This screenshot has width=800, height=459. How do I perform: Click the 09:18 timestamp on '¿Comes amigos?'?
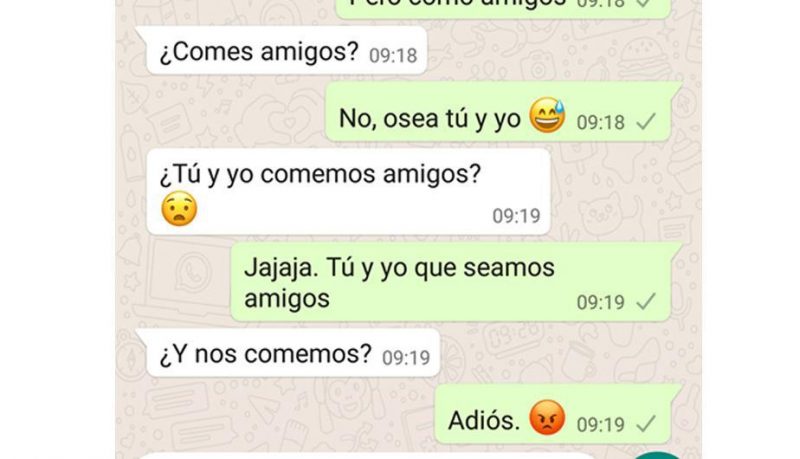pos(393,56)
